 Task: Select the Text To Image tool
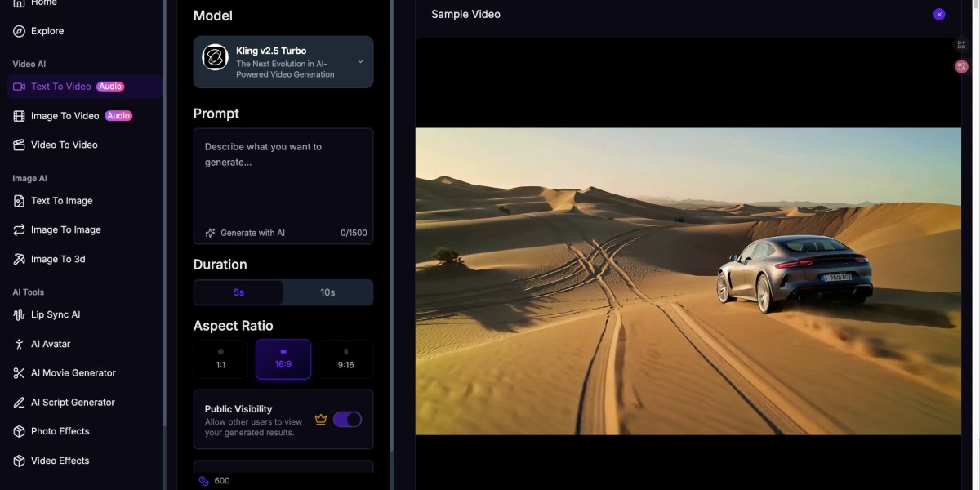point(60,200)
